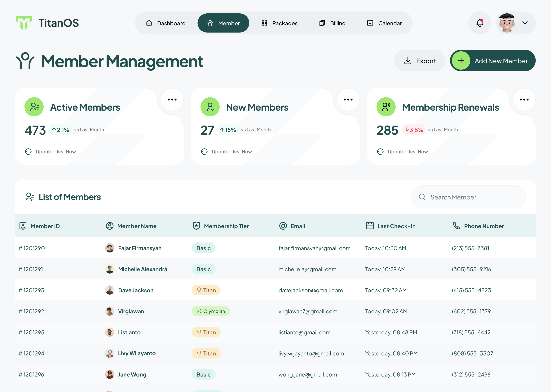
Task: Click Basic tier badge for Fajar Firmansyah
Action: click(204, 248)
